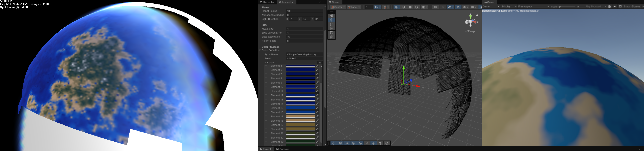Click the Planet Radius field

304,11
